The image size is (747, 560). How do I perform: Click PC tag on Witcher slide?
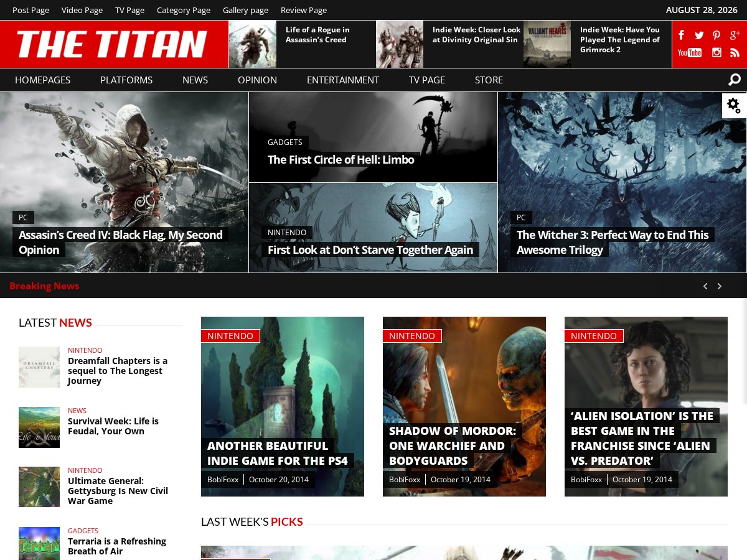coord(521,217)
